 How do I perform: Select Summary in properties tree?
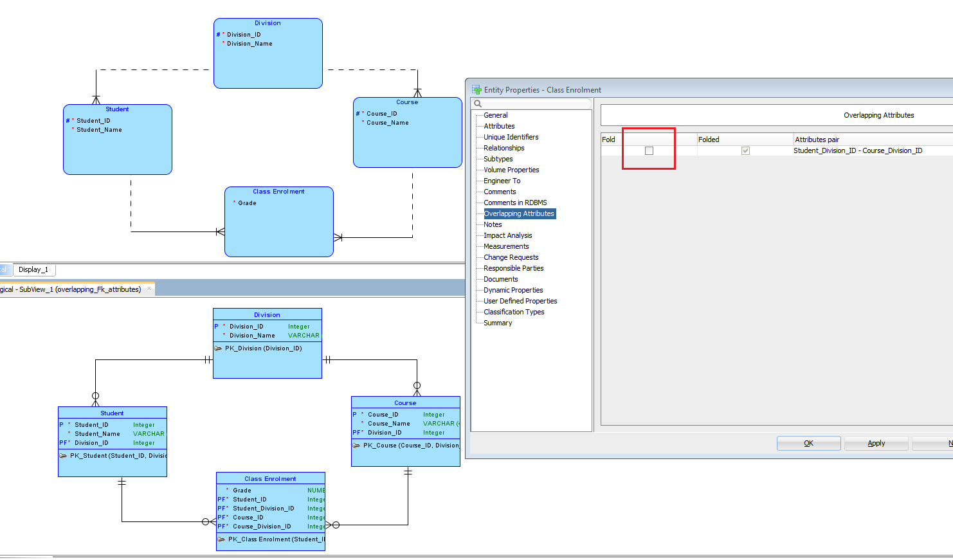point(498,323)
